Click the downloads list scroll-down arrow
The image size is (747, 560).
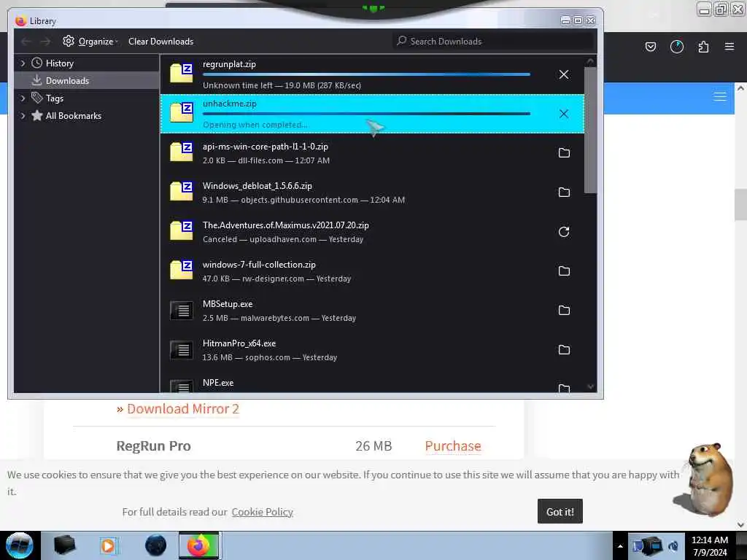(590, 386)
